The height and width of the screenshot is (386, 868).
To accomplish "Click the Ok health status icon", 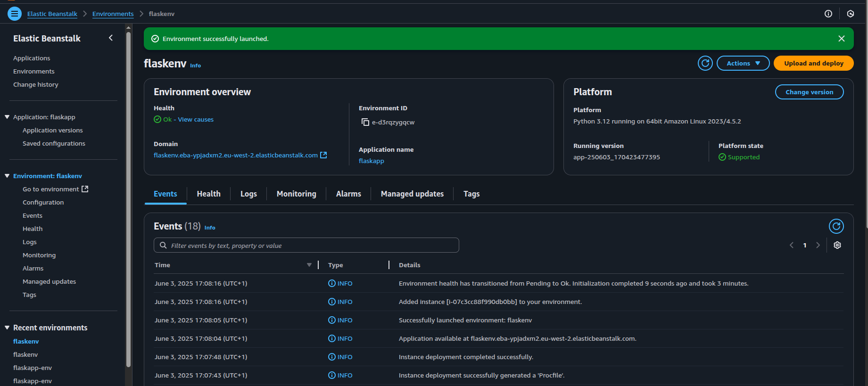I will [x=157, y=120].
